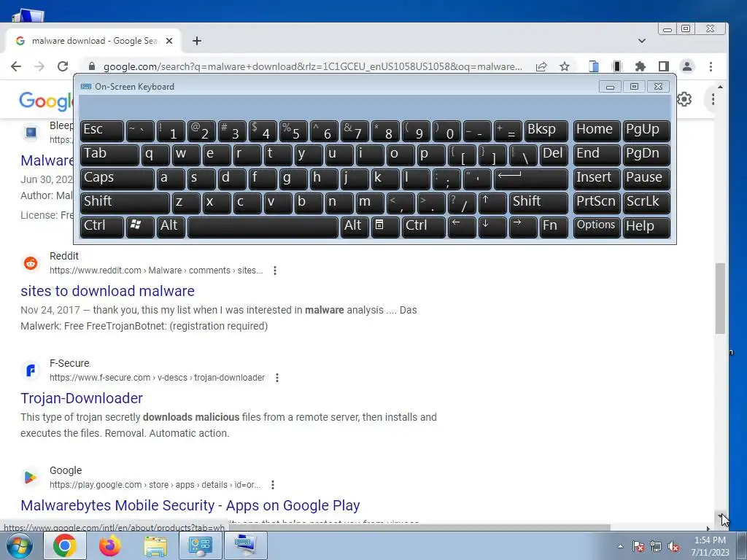This screenshot has width=747, height=560.
Task: Open more options for F-Secure result
Action: pos(276,378)
